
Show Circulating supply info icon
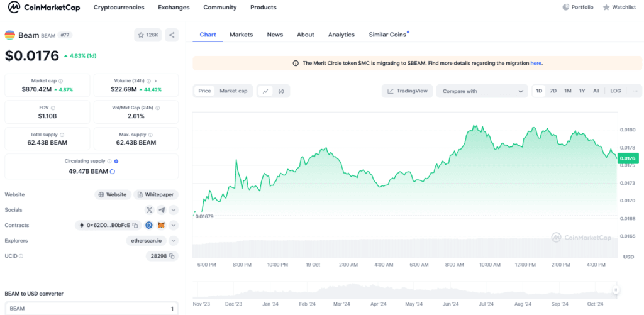(109, 162)
